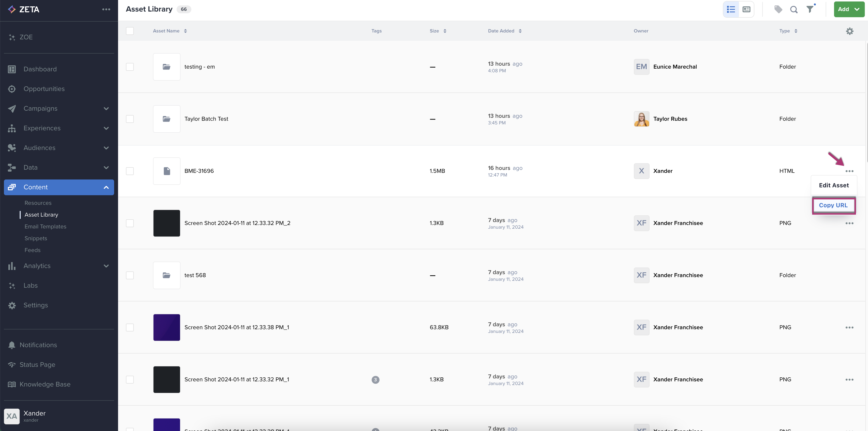Screen dimensions: 868x431
Task: Open actions menu for Screen Shot 12.33.38 PM_1 63.8KB
Action: (849, 328)
